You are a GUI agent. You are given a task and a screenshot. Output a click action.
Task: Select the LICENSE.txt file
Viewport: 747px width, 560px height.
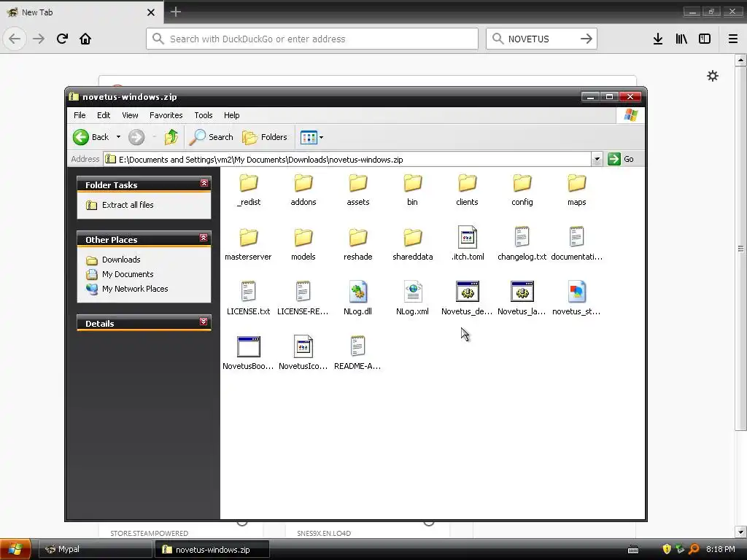click(x=248, y=298)
